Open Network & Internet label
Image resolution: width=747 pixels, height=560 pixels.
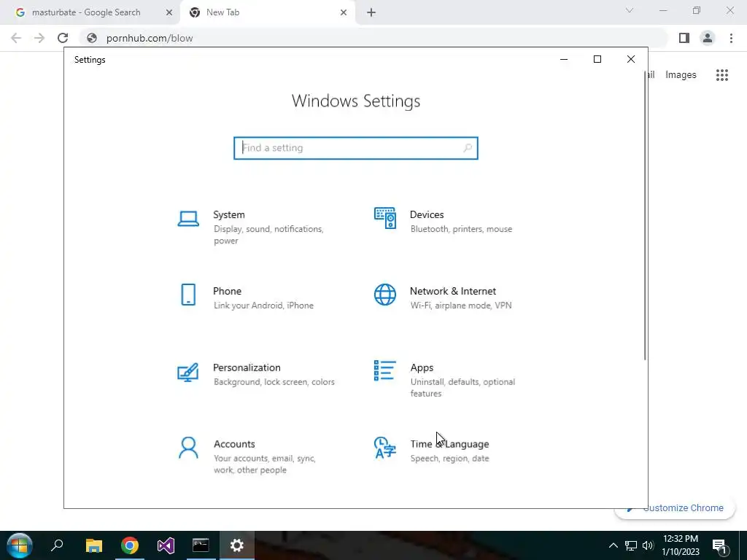(x=452, y=291)
